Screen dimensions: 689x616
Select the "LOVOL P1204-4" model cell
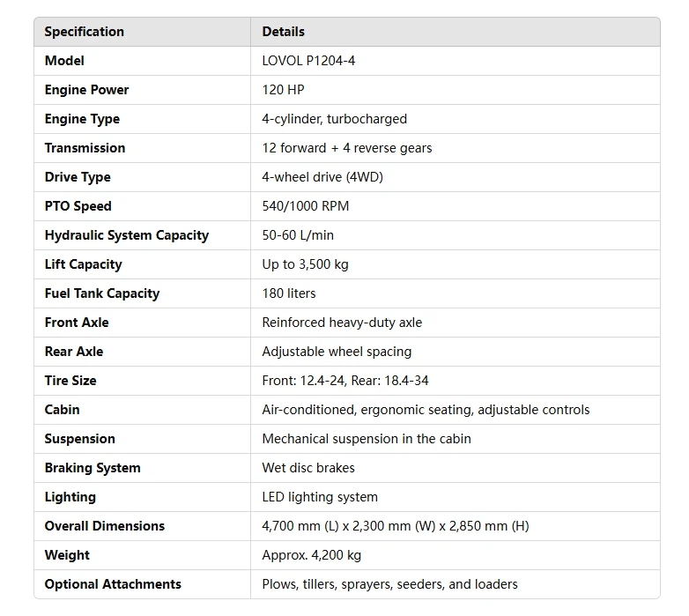[x=308, y=61]
